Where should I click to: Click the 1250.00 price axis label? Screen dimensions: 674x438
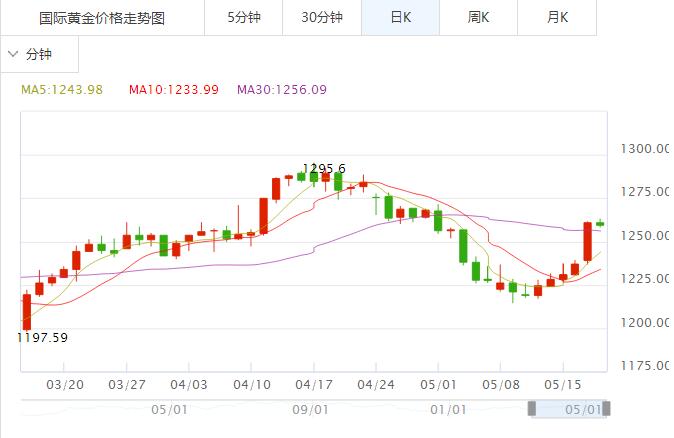645,236
